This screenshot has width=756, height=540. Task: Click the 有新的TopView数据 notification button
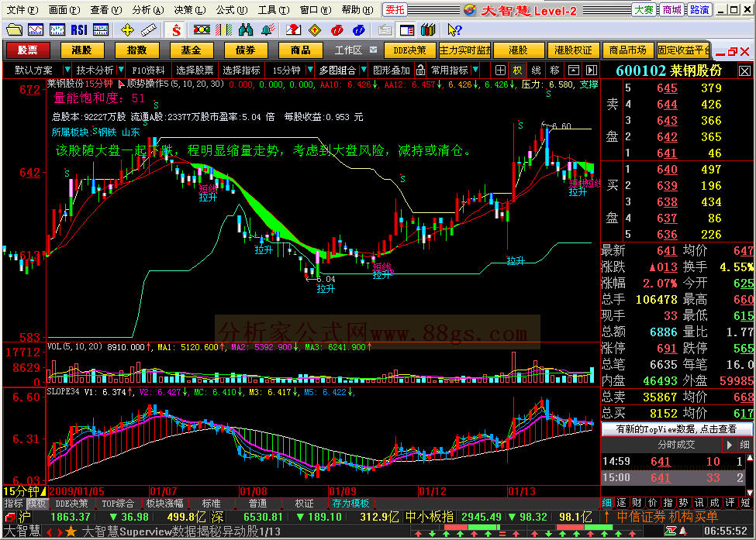676,428
